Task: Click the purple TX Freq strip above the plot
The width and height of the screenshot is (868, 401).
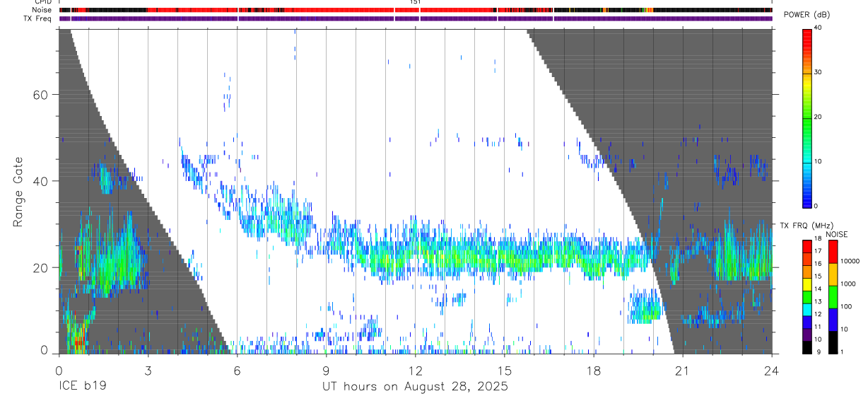Action: (x=416, y=18)
